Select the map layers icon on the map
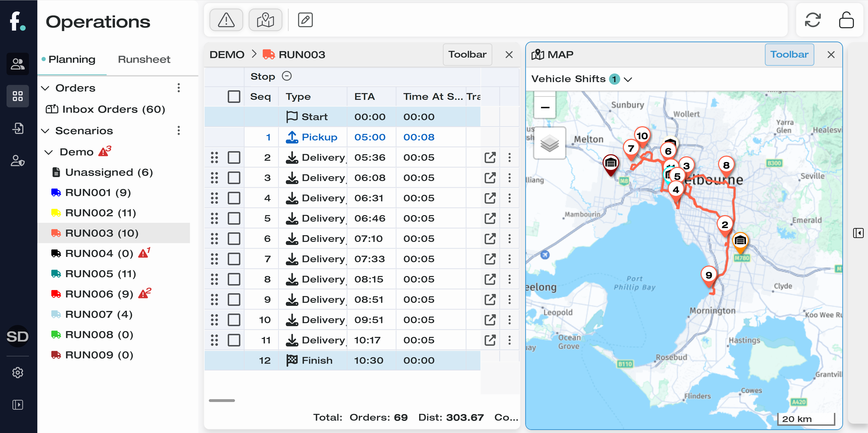The height and width of the screenshot is (433, 868). point(549,143)
